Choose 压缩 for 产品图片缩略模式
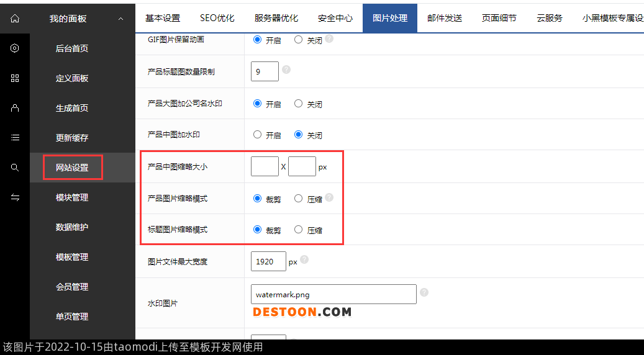644x355 pixels. (x=299, y=199)
